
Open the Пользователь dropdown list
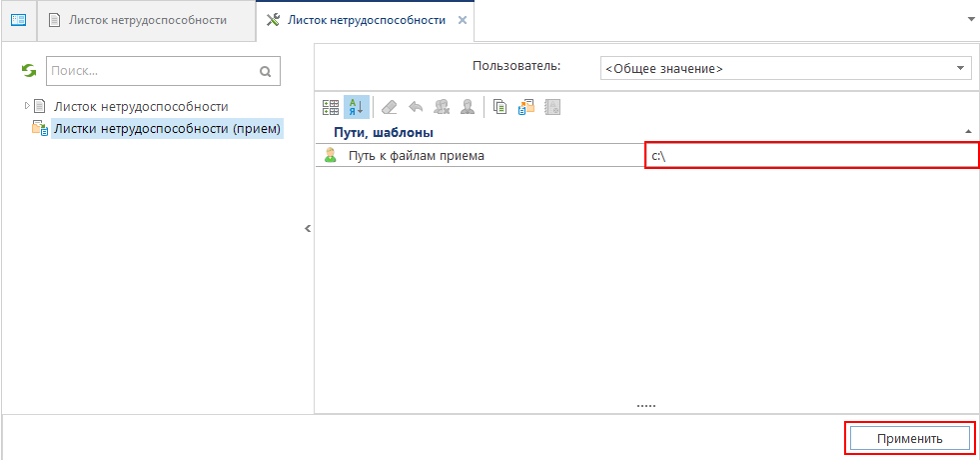tap(960, 68)
